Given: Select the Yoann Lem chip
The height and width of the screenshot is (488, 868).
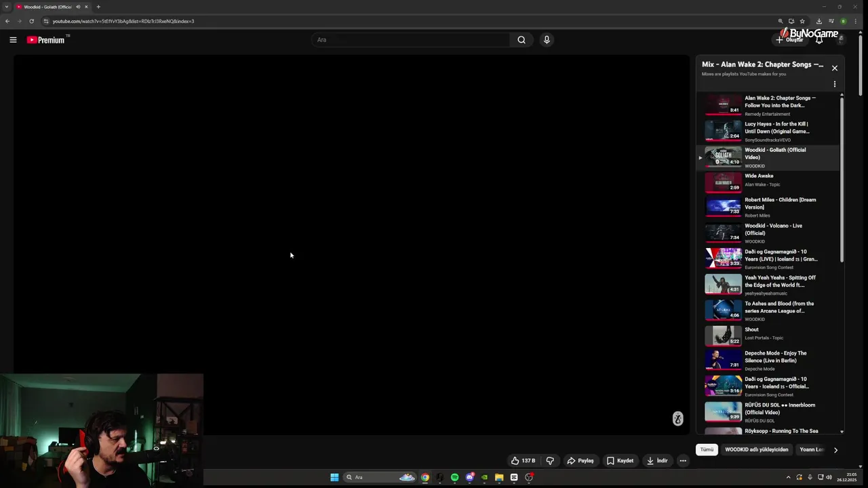Looking at the screenshot, I should coord(811,449).
